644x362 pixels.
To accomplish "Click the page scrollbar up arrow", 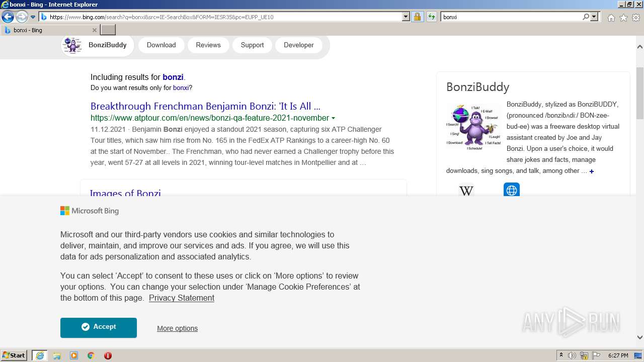I will pyautogui.click(x=640, y=47).
